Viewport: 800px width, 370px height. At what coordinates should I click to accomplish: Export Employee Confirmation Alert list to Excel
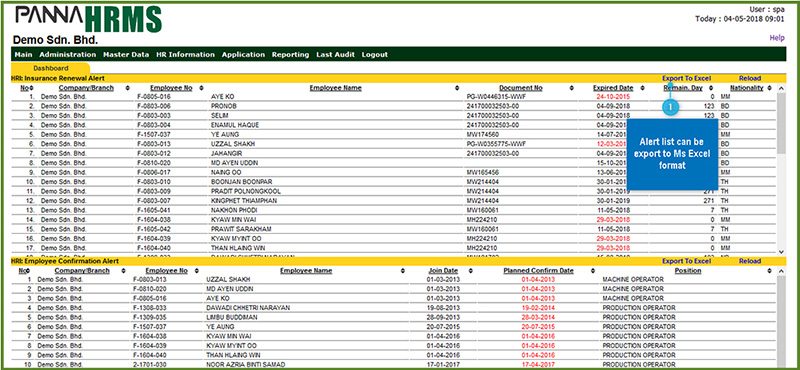[x=686, y=261]
